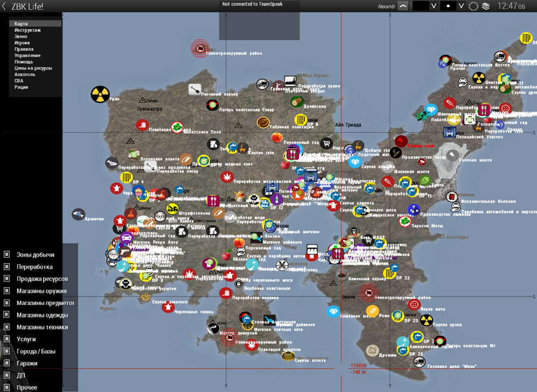
Task: Click the Вербовка повстанцев marker
Action: pos(238,283)
